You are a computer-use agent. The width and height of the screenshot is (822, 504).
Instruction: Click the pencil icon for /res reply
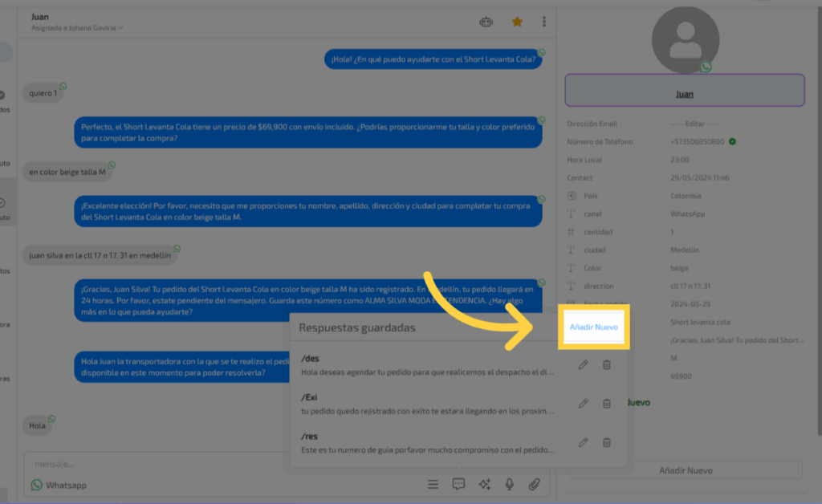(x=584, y=441)
